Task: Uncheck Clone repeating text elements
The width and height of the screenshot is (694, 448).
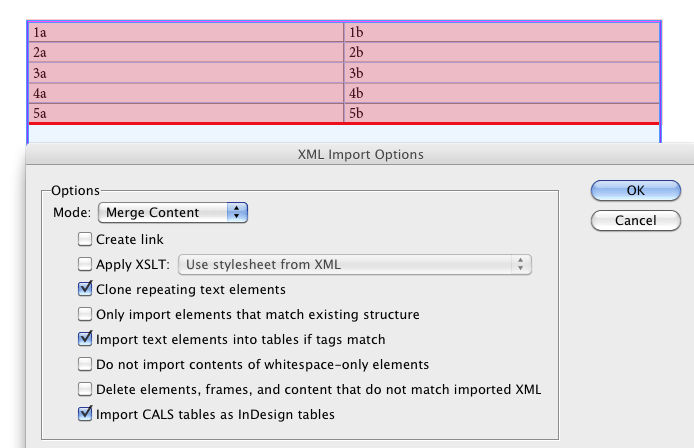Action: coord(85,289)
